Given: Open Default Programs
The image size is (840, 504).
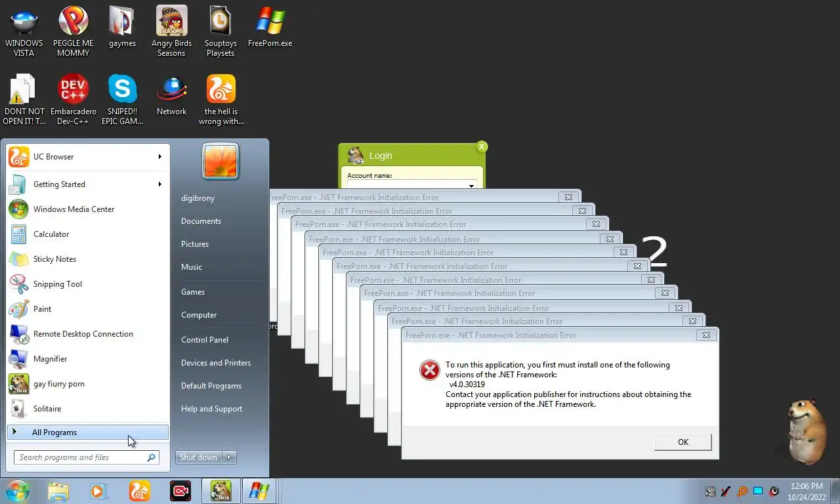Looking at the screenshot, I should click(211, 386).
